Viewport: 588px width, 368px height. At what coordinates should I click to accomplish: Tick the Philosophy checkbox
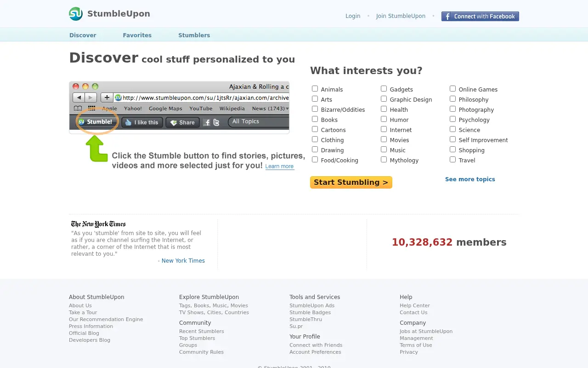452,99
